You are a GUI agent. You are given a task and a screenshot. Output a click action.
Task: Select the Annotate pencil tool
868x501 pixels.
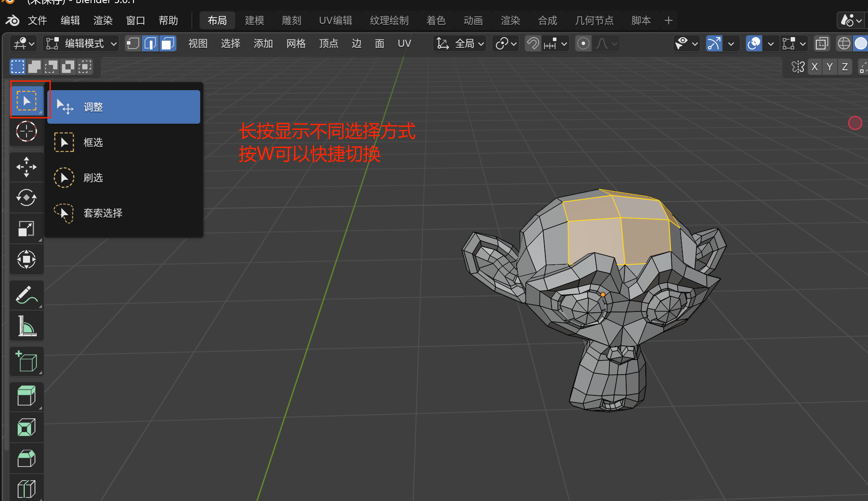(x=27, y=295)
